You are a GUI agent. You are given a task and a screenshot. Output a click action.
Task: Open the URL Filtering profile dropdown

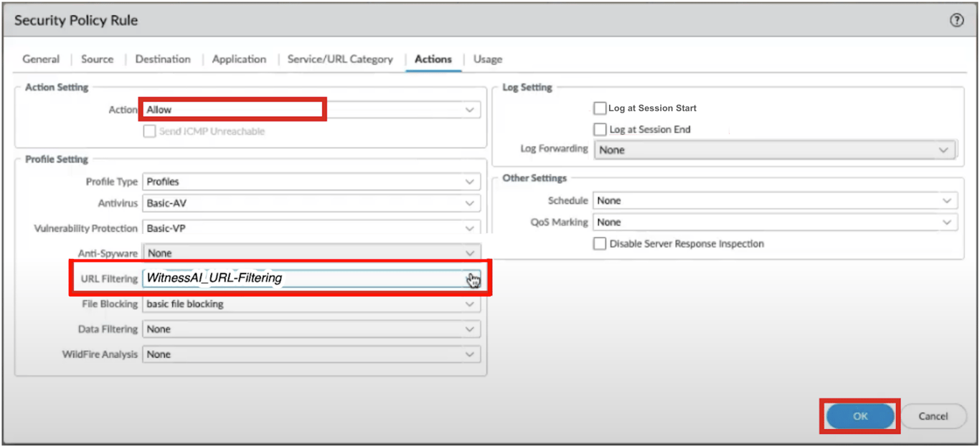tap(311, 278)
